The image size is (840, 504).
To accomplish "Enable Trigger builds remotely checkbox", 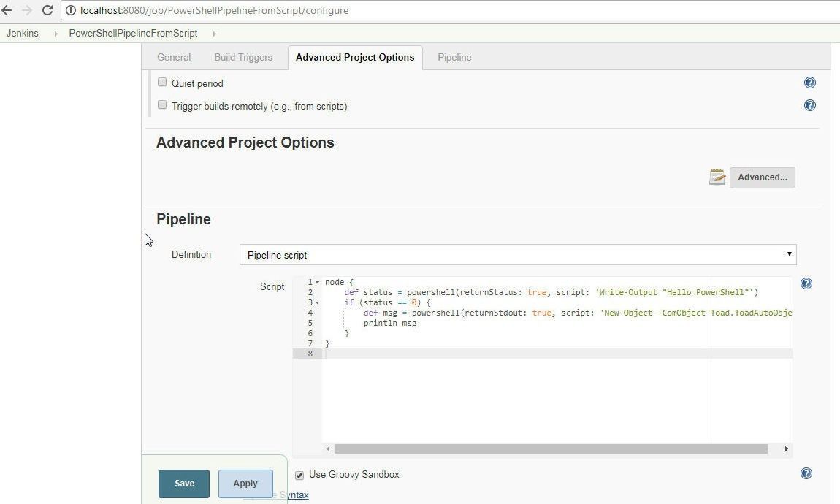I will pos(161,104).
